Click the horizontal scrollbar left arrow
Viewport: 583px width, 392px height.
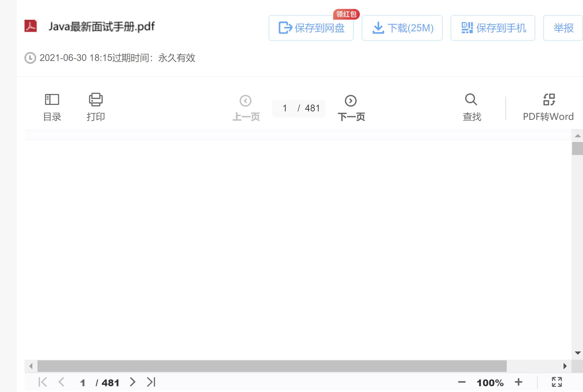click(x=31, y=366)
